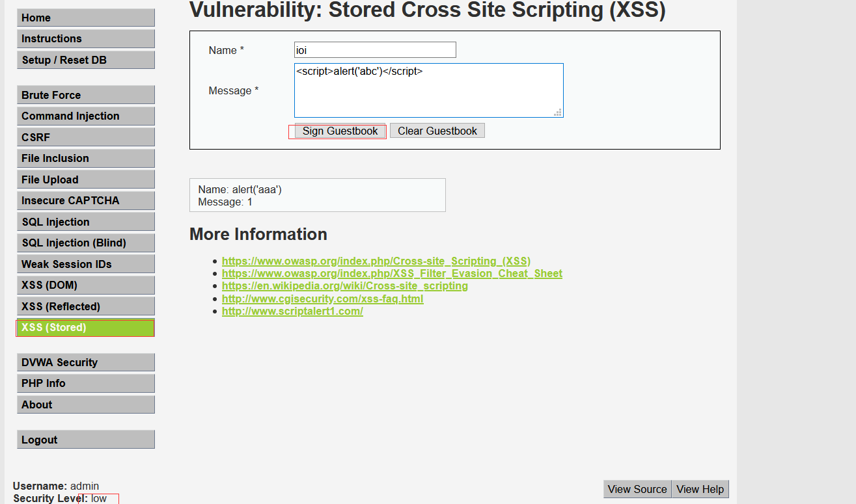Click the Stored Cross Site Scripting heading
The image size is (856, 504).
[x=428, y=10]
